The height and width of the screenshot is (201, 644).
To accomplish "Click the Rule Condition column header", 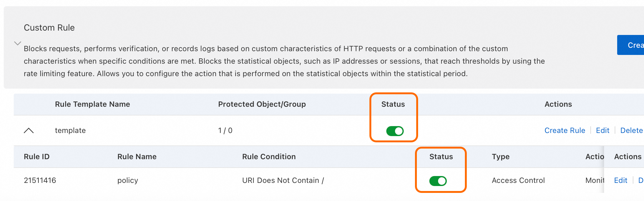I will 269,157.
